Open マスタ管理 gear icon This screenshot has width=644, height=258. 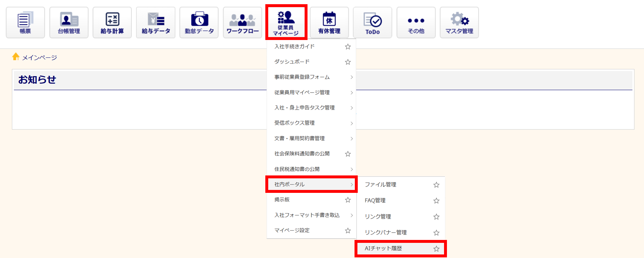(x=459, y=23)
